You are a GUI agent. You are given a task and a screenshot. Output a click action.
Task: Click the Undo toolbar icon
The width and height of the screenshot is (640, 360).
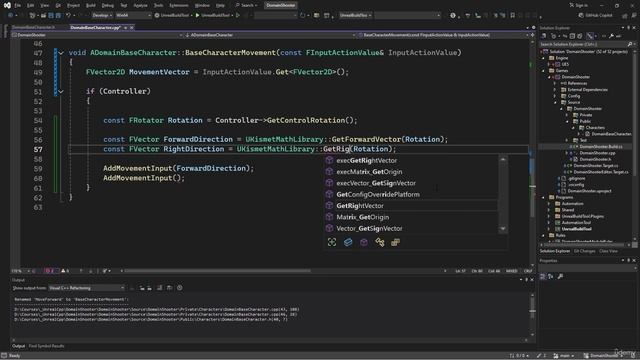pyautogui.click(x=69, y=16)
